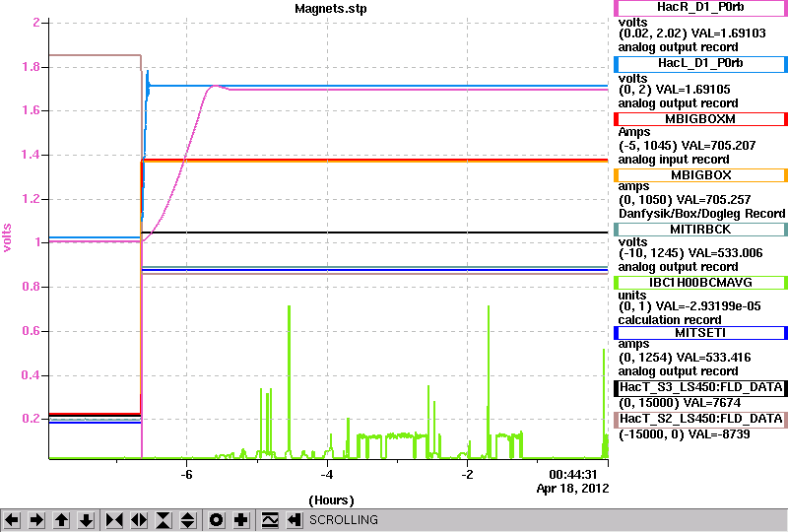This screenshot has height=532, width=788.
Task: Click the Danfysik/Box/Dogleg Record description
Action: 701,214
